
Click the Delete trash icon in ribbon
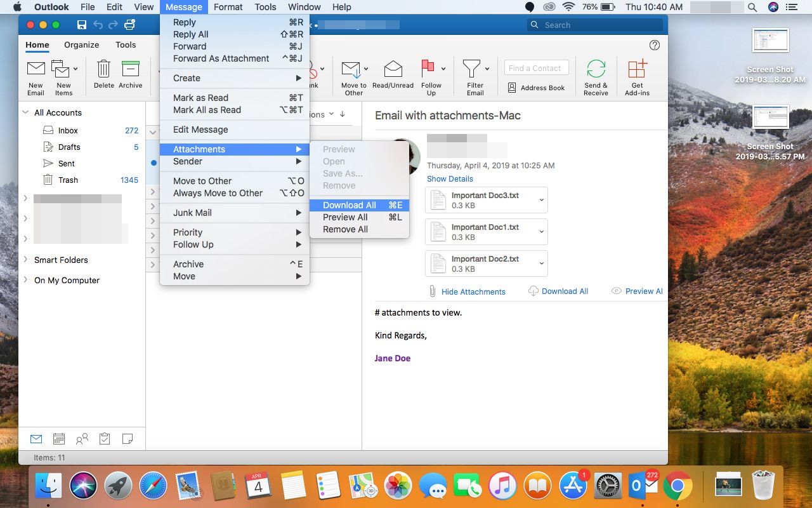point(103,69)
